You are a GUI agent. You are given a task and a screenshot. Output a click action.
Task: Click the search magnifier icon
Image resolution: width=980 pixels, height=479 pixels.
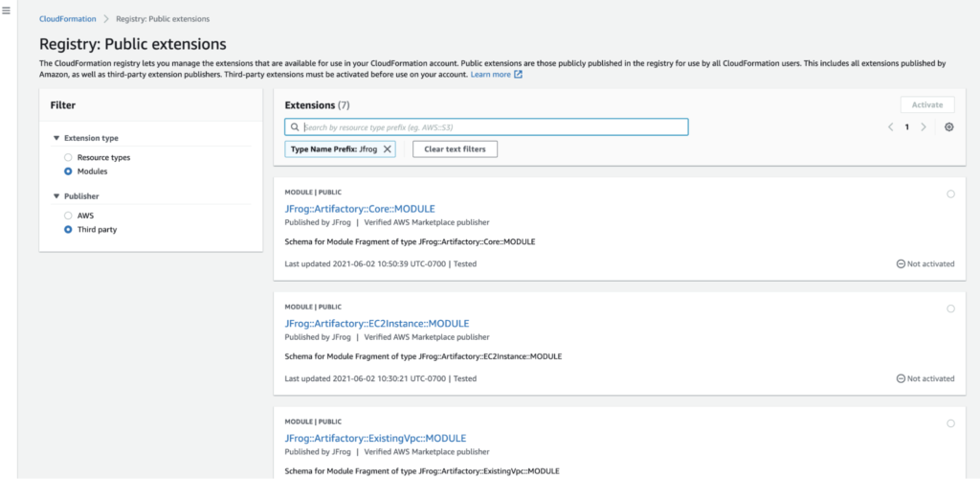click(295, 126)
